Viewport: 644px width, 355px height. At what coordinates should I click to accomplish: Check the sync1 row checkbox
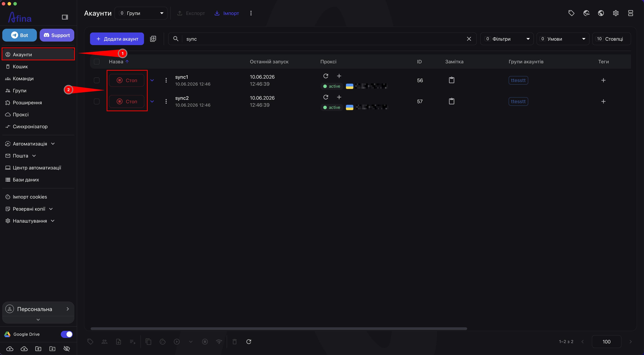pyautogui.click(x=96, y=80)
